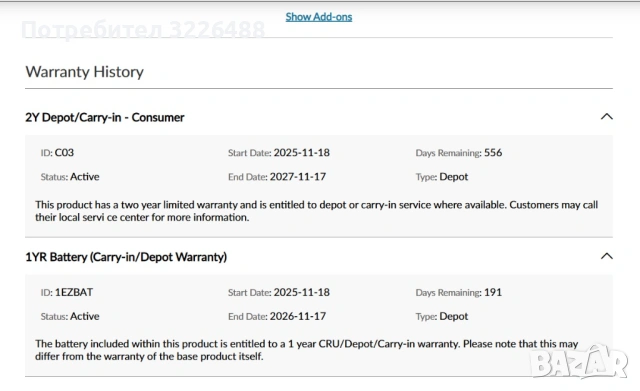Select Status Active in the C03 section

tap(84, 177)
